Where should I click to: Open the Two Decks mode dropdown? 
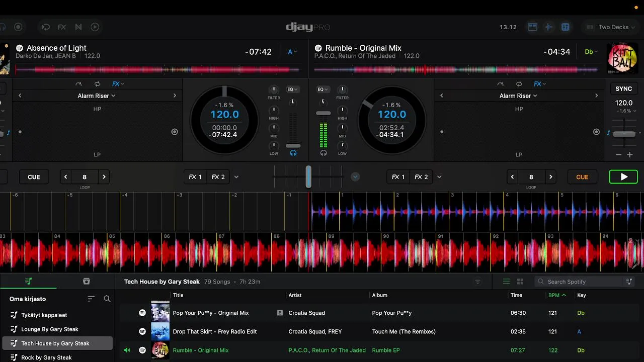click(x=611, y=27)
